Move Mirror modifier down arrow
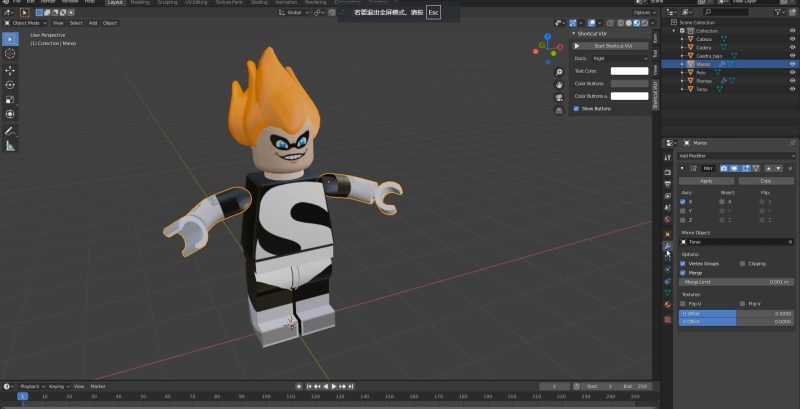Screen dimensions: 800x409 (778, 168)
